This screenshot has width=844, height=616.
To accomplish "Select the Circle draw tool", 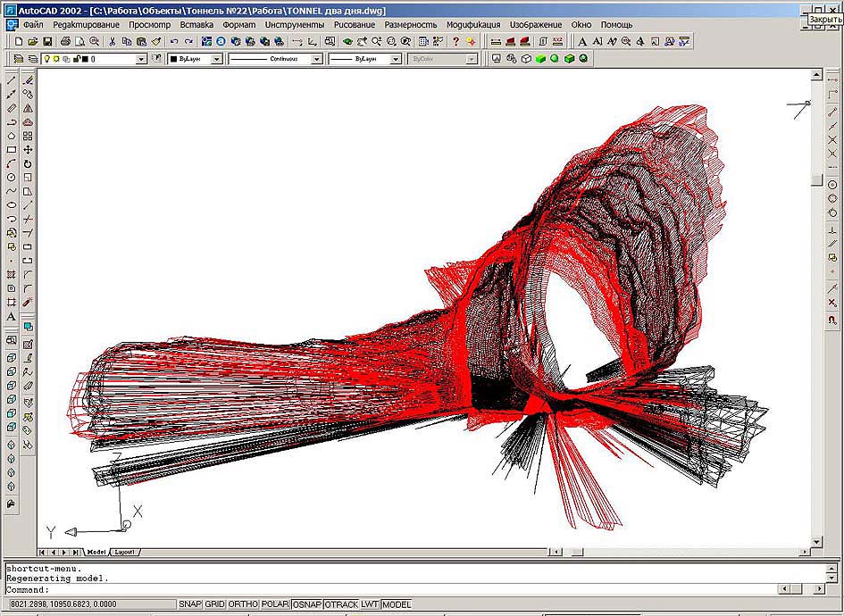I will pyautogui.click(x=12, y=178).
